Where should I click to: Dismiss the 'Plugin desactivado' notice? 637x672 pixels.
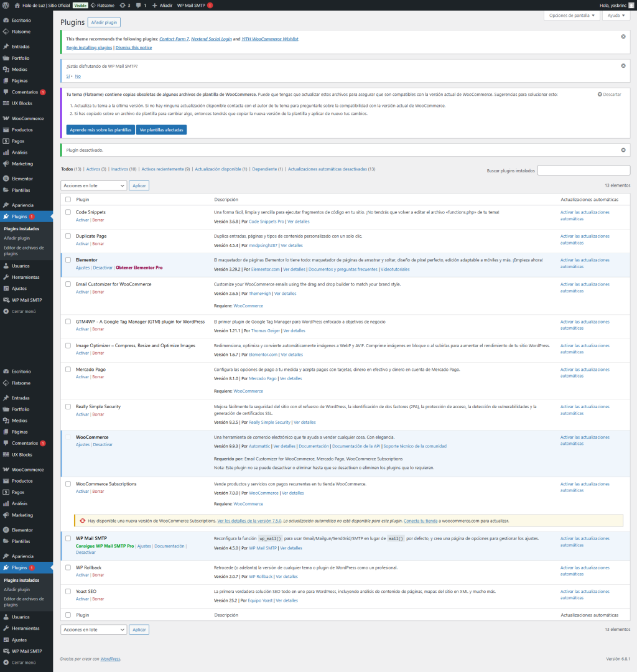(623, 150)
